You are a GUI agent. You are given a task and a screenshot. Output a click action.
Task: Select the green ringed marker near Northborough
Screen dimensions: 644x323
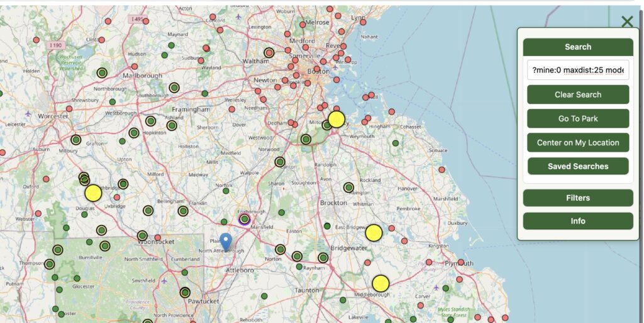point(102,73)
